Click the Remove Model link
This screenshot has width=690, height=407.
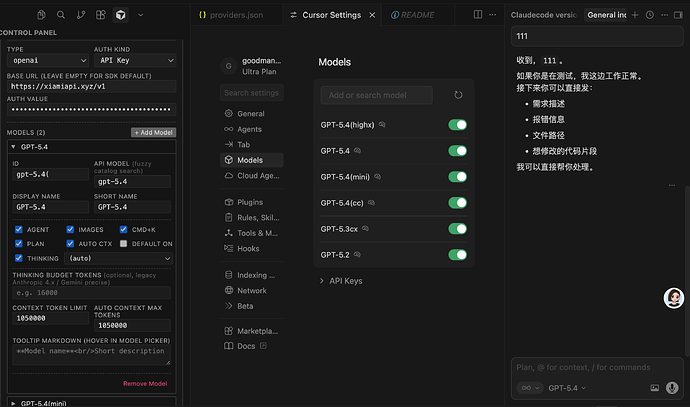coord(145,384)
